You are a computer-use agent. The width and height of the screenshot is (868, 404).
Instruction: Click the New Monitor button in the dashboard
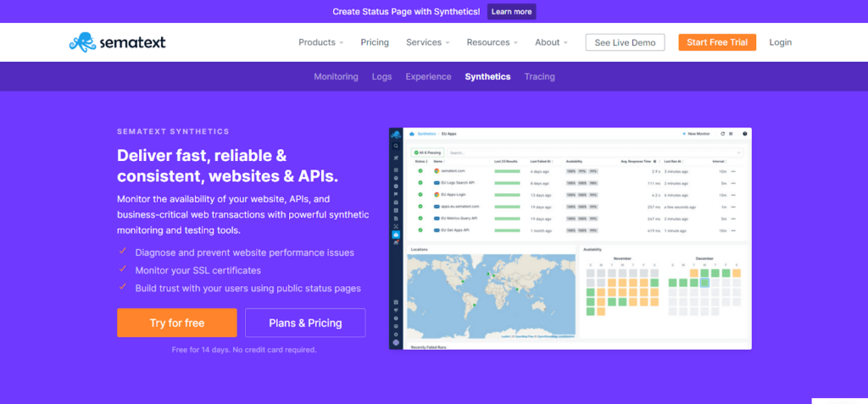pos(696,134)
